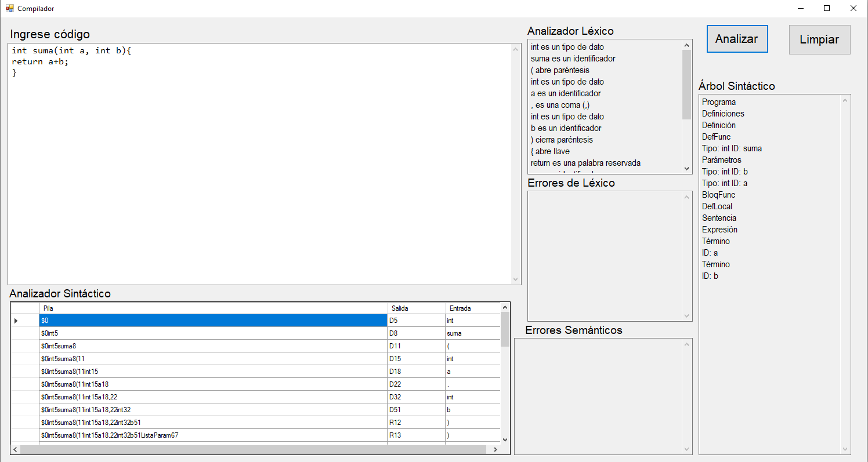Click the right arrow of the grid's horizontal scrollbar
Image resolution: width=868 pixels, height=462 pixels.
point(495,449)
